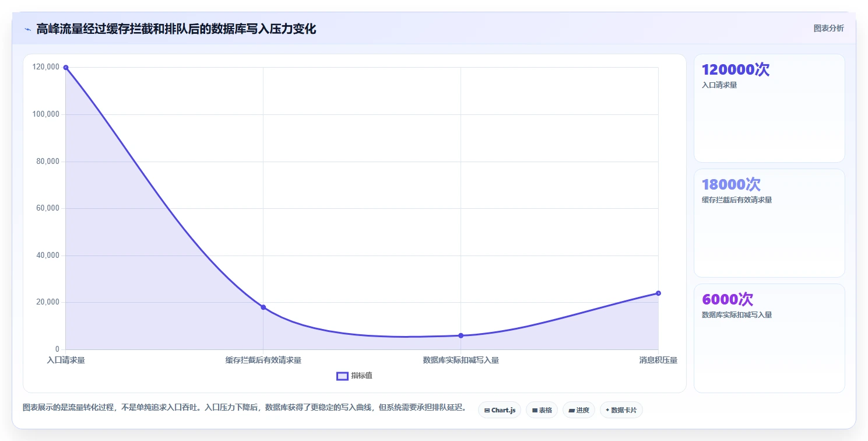The height and width of the screenshot is (441, 868).
Task: Click the y-axis tick 100,000
Action: (x=47, y=114)
